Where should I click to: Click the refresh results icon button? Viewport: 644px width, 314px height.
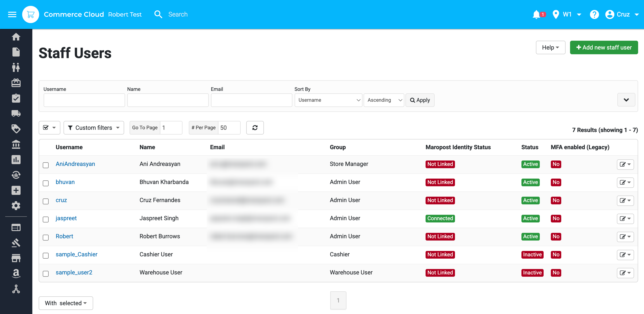(255, 128)
